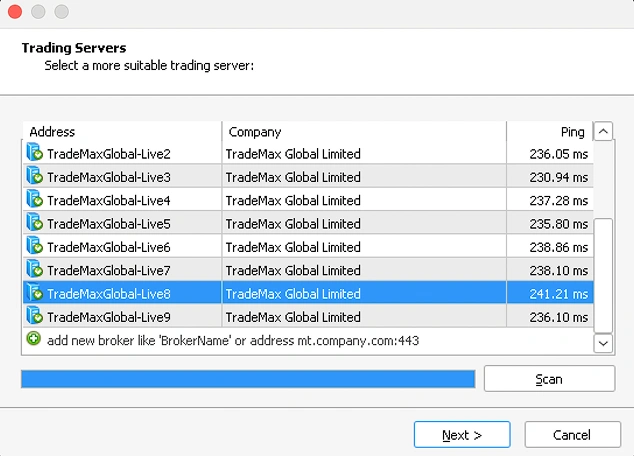The image size is (634, 456).
Task: Click the Company cell in the Live8 row
Action: point(364,293)
